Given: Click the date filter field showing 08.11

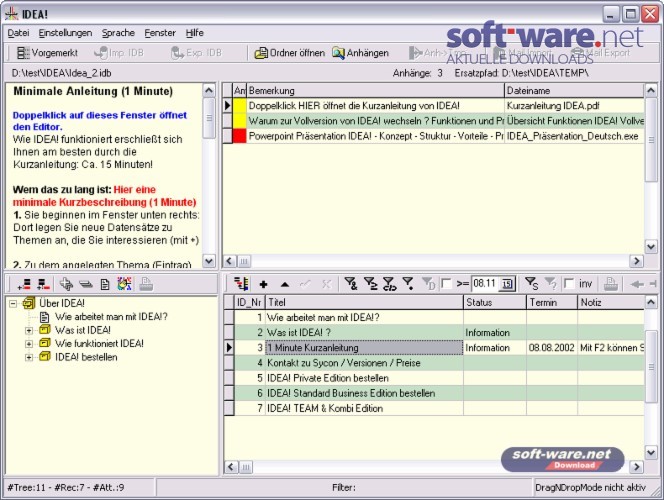Looking at the screenshot, I should tap(485, 284).
